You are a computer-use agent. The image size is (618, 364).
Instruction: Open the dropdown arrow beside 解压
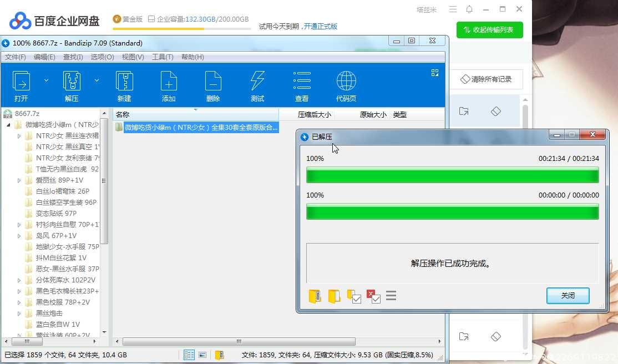(97, 80)
